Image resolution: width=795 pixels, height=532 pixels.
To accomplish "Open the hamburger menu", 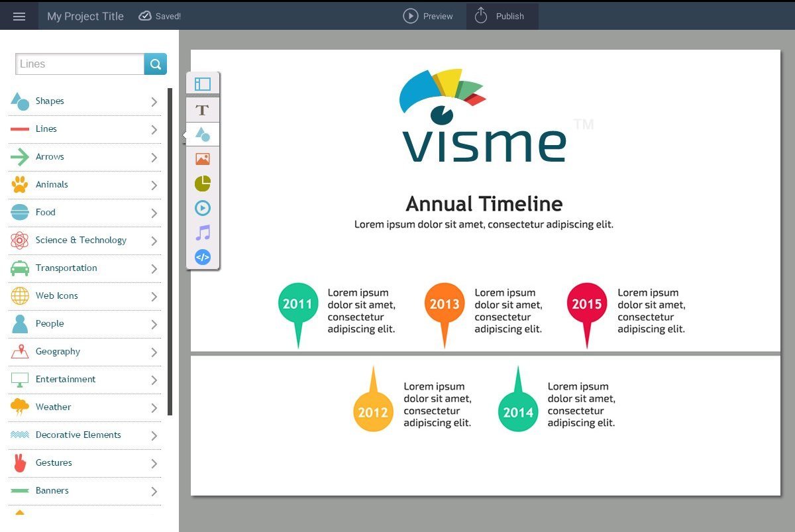I will pyautogui.click(x=19, y=17).
